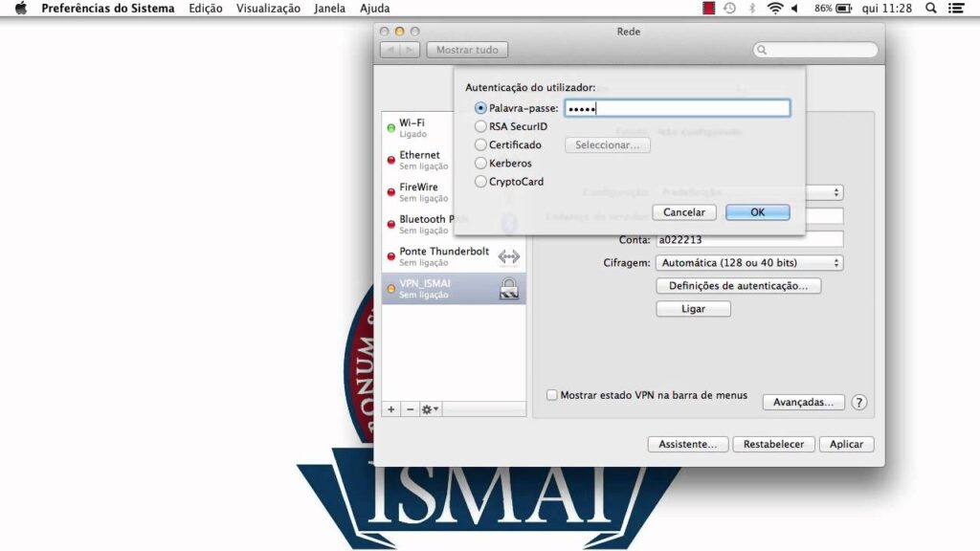Click the red recording icon in menu bar
980x551 pixels.
(709, 8)
